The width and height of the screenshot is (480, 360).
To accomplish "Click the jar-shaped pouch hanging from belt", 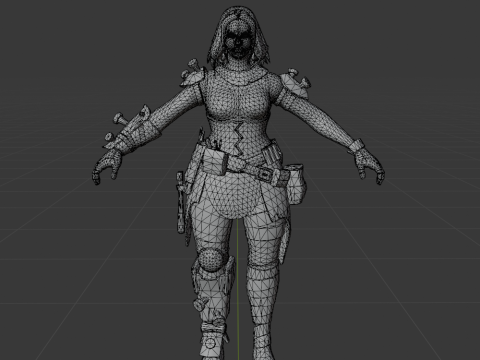I will pos(295,183).
